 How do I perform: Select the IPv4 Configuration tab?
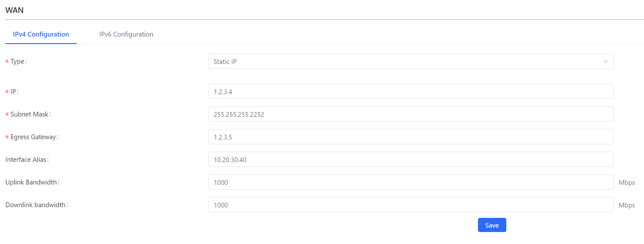41,34
